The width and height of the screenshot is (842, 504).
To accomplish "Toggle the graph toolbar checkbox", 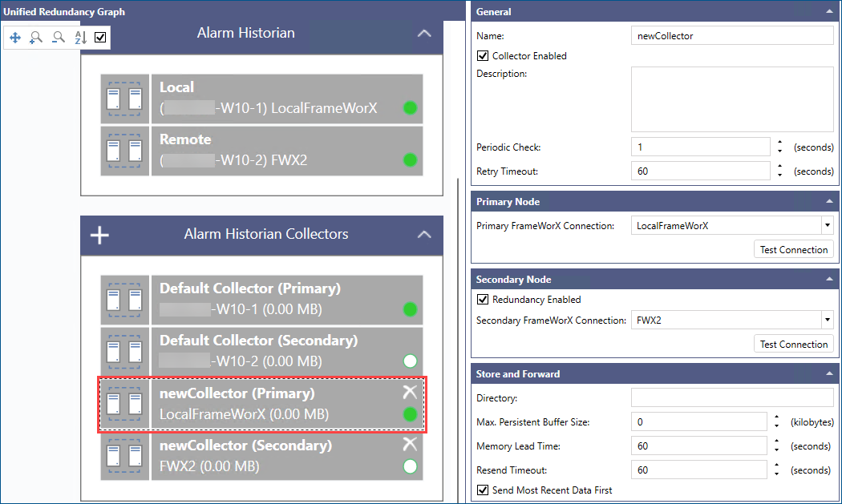I will click(100, 37).
